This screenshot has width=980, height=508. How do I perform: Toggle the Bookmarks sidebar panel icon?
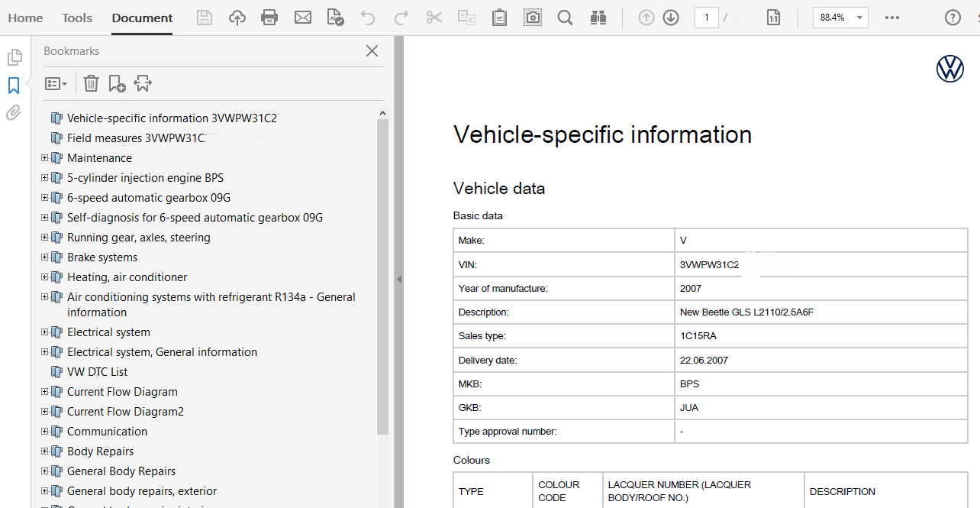[14, 85]
